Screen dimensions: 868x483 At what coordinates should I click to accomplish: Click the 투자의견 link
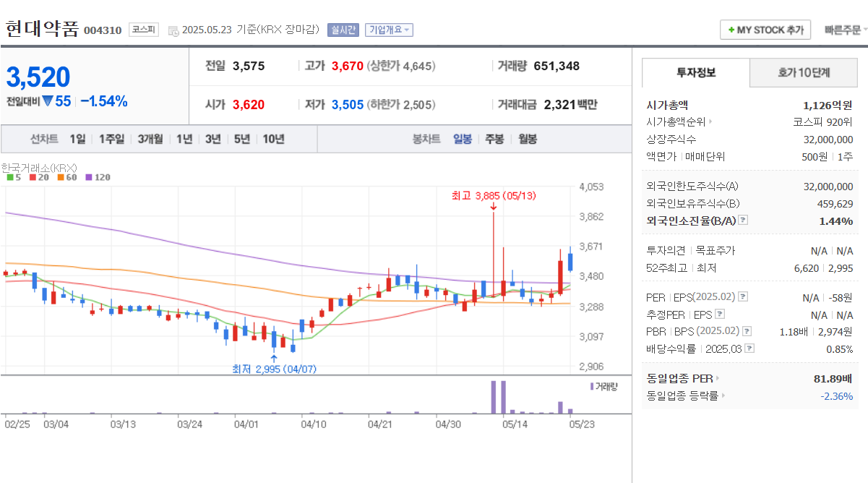tap(664, 251)
